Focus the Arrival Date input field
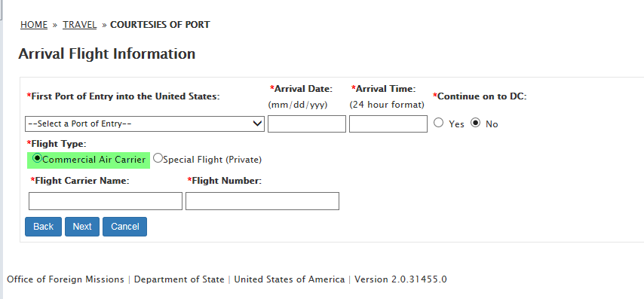The width and height of the screenshot is (644, 299). click(307, 124)
